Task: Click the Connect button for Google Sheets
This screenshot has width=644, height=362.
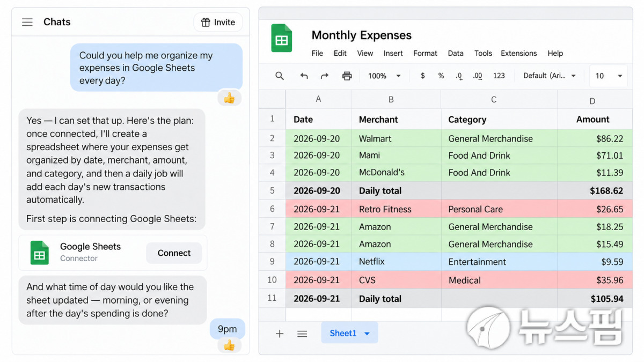Action: [174, 253]
